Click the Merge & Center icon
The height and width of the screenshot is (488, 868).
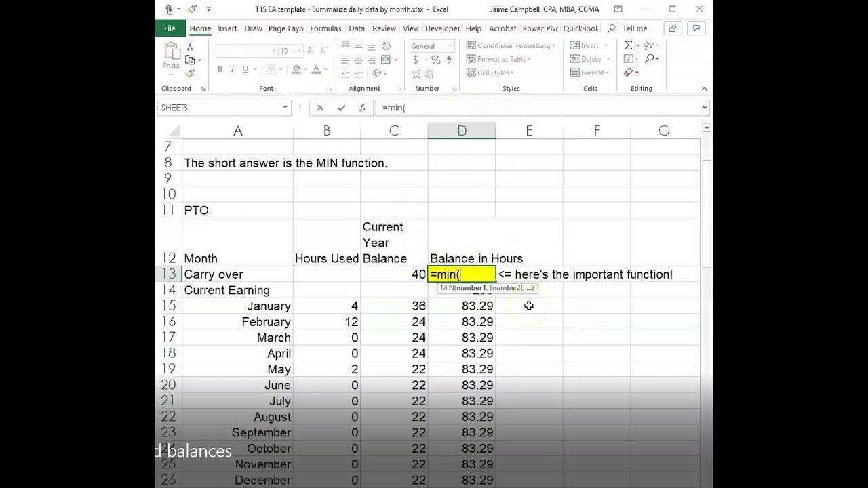coord(386,59)
